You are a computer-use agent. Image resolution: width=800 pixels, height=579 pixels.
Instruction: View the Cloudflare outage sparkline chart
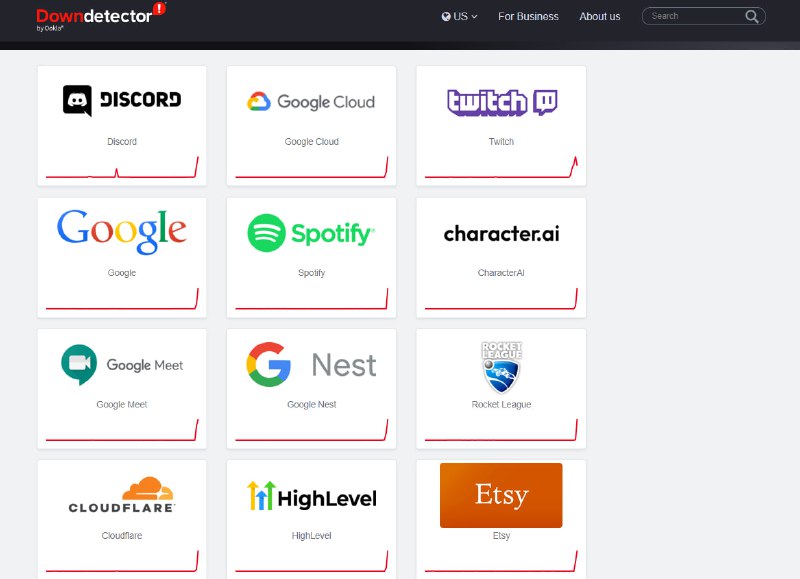(x=122, y=561)
